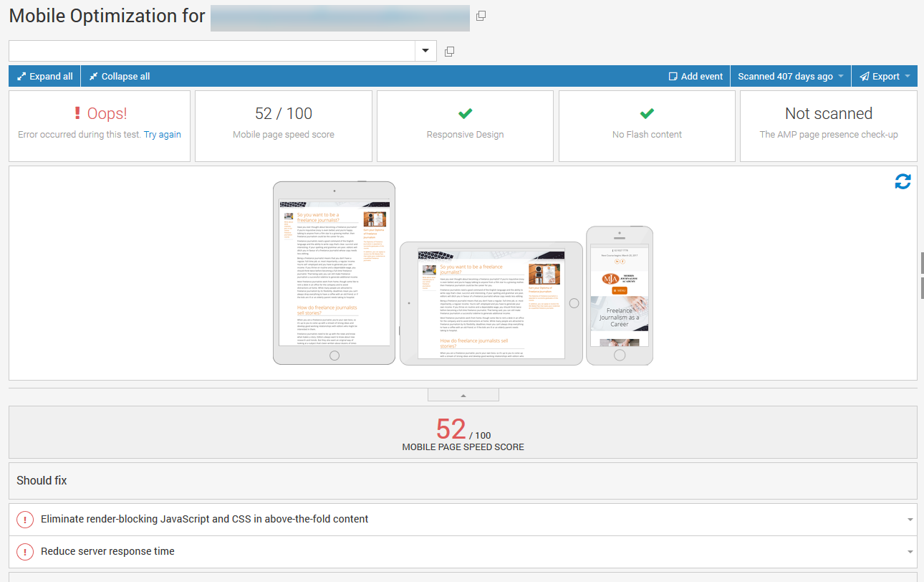The width and height of the screenshot is (924, 582).
Task: Click the warning icon beside Reduce server response time
Action: 25,552
